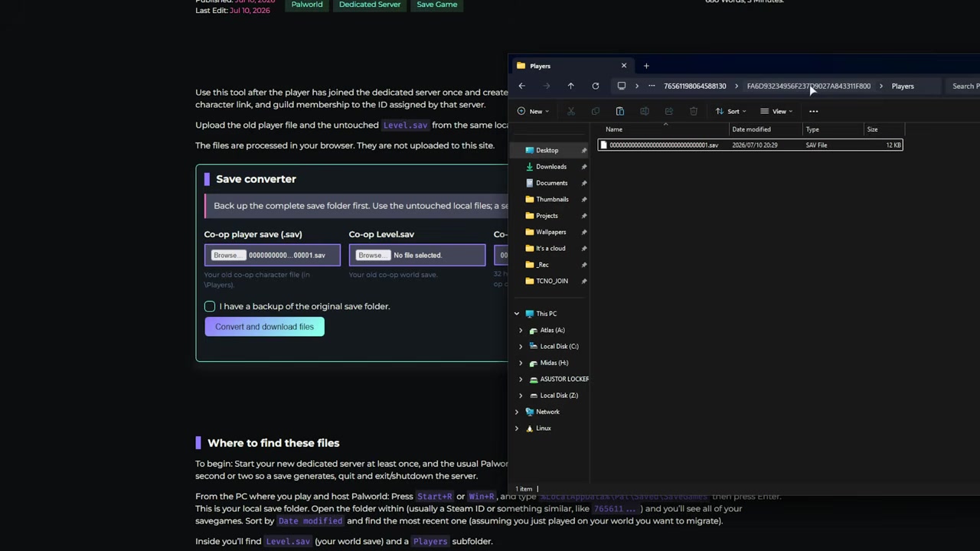The height and width of the screenshot is (551, 980).
Task: Click the Cut scissors icon
Action: (570, 111)
